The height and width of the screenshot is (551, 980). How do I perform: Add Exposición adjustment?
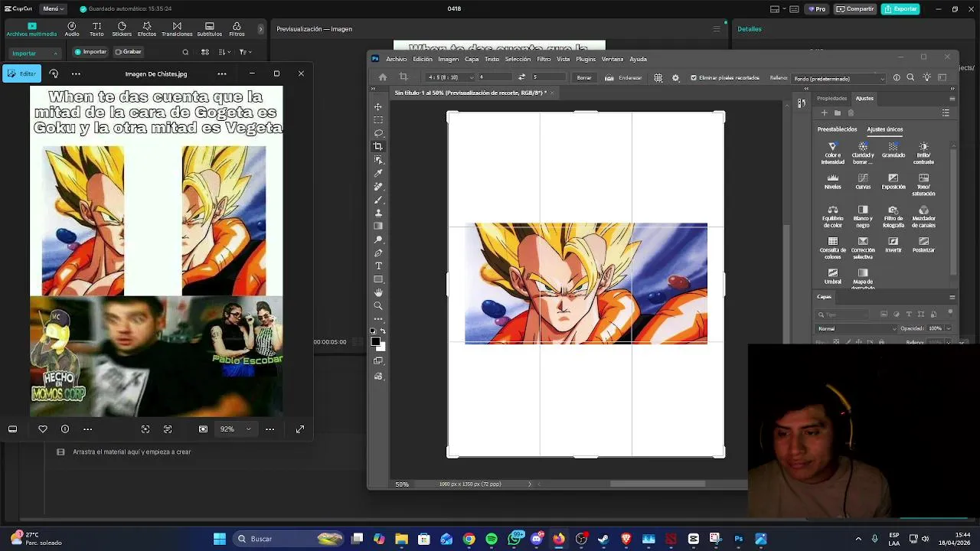(893, 181)
